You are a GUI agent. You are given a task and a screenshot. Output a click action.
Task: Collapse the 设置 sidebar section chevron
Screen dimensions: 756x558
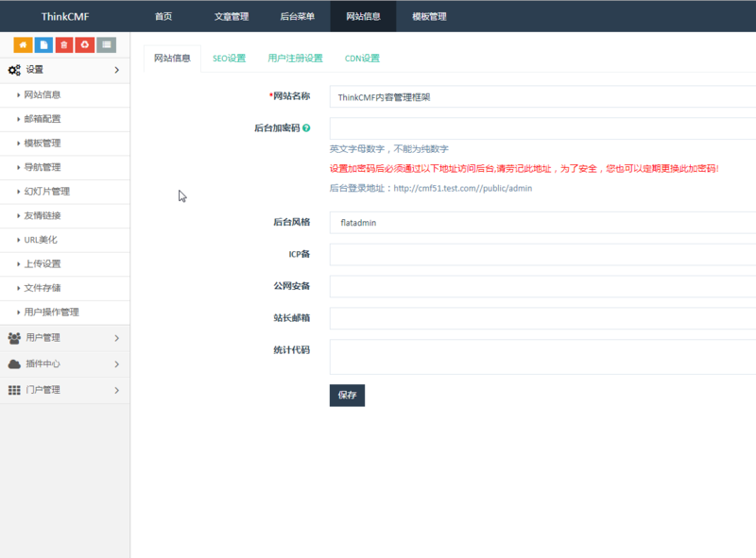(x=116, y=70)
